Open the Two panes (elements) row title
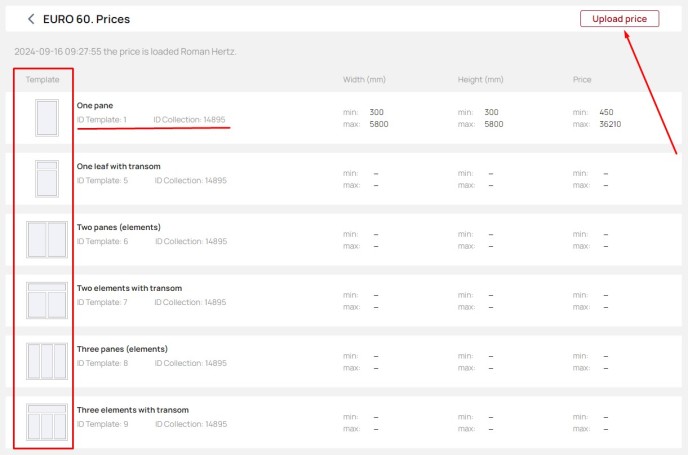 click(118, 227)
